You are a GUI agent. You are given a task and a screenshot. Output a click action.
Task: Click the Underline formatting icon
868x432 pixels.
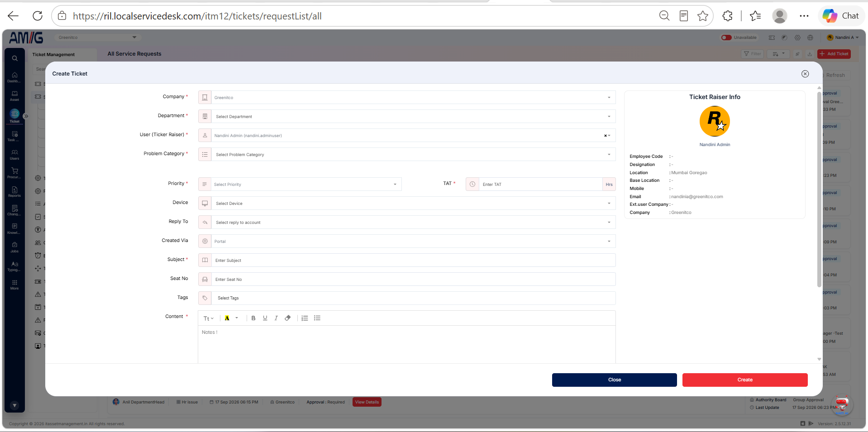tap(265, 318)
